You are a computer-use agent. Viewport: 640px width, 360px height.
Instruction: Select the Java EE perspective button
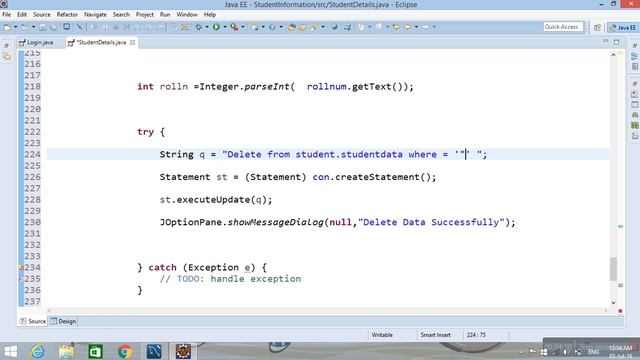[622, 27]
